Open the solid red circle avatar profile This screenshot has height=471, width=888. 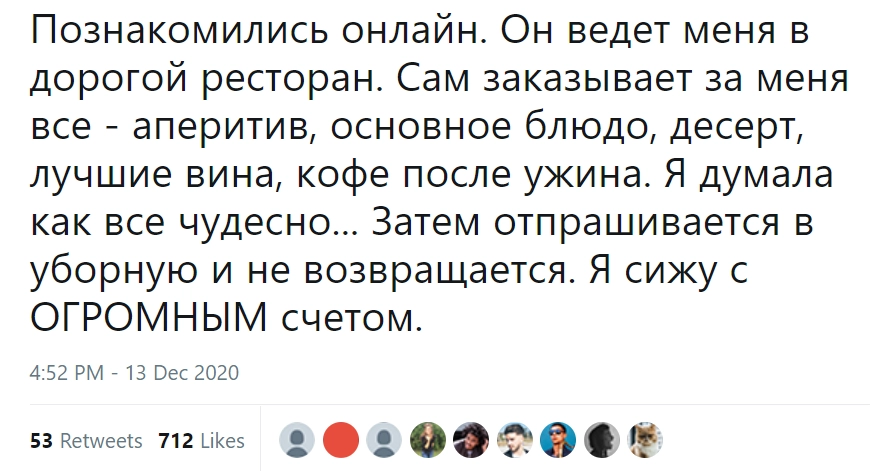click(x=341, y=439)
